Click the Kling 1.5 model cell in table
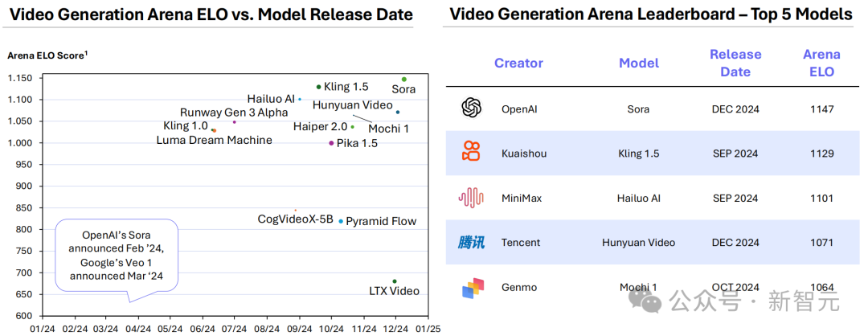Screen dimensions: 868x336 [639, 154]
